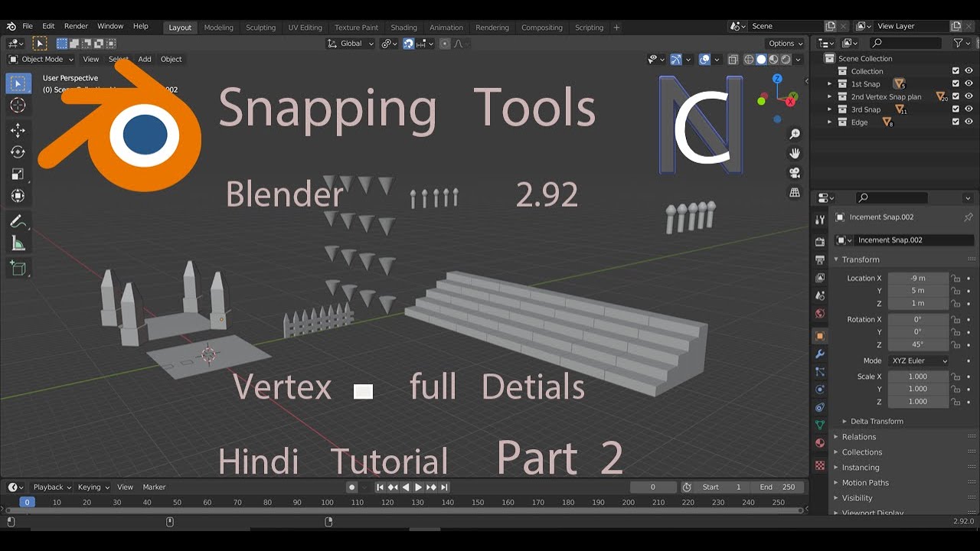This screenshot has width=980, height=551.
Task: Open XYZ Euler rotation mode dropdown
Action: pyautogui.click(x=918, y=360)
